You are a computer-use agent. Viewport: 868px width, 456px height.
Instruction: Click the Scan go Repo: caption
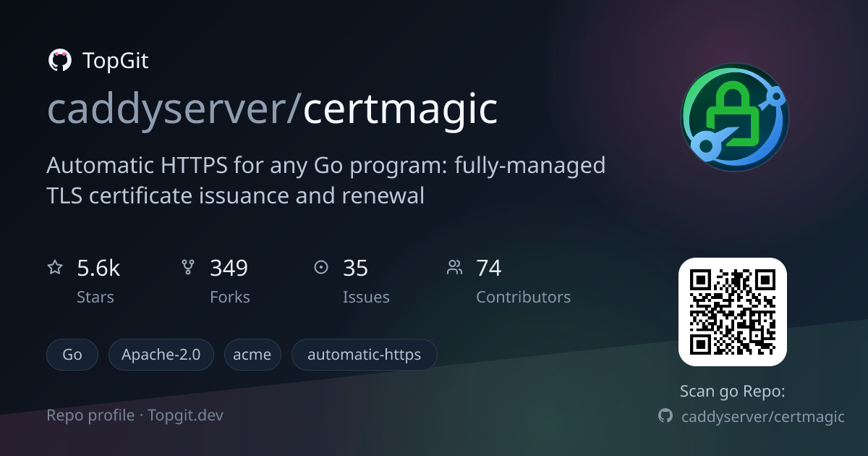(732, 392)
